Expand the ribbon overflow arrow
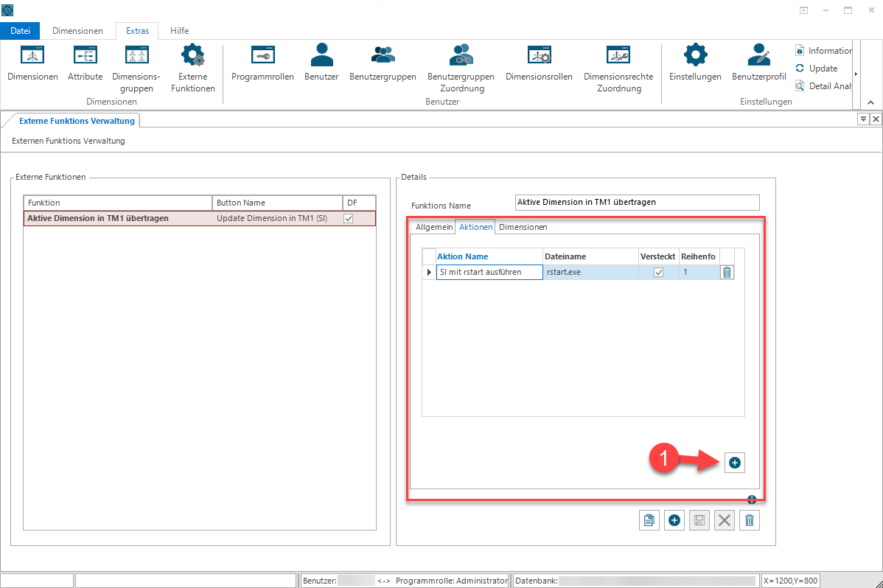 click(x=856, y=74)
